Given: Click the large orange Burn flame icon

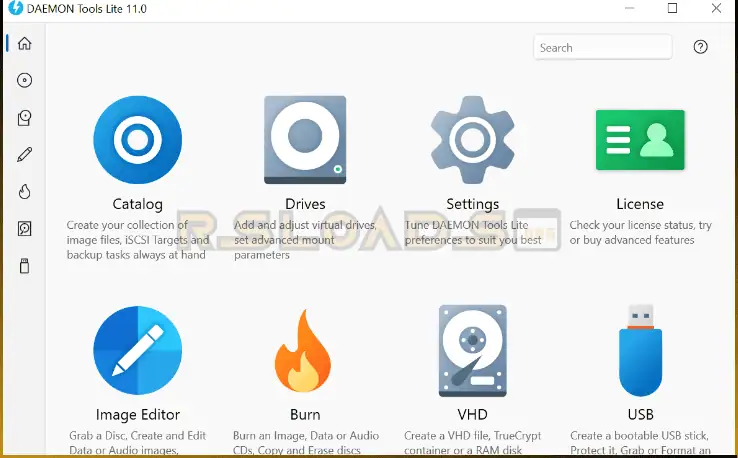Looking at the screenshot, I should (304, 350).
